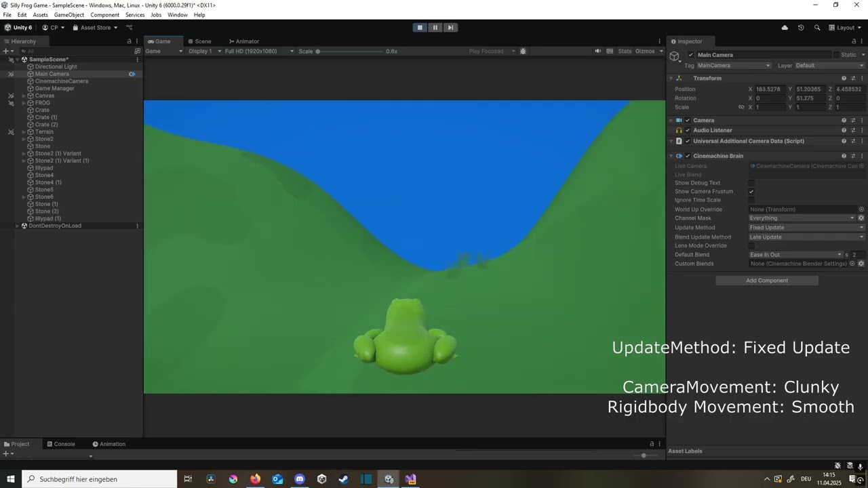Select the Camera component preset icon
This screenshot has width=868, height=488.
coord(852,120)
